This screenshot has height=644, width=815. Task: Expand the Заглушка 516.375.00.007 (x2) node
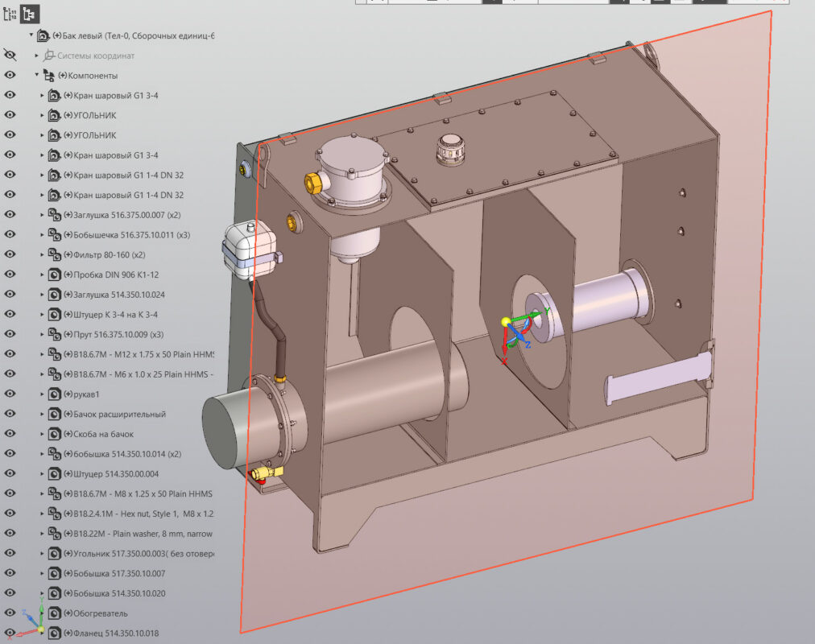pyautogui.click(x=42, y=214)
